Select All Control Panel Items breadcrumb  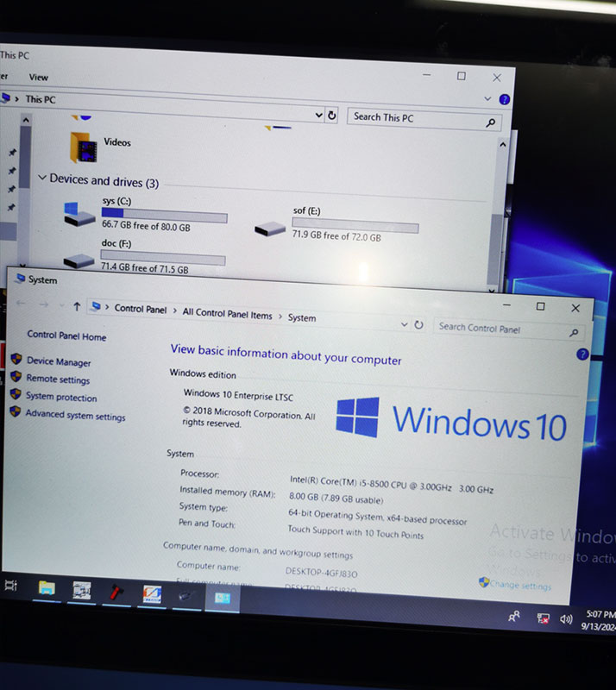pyautogui.click(x=227, y=314)
